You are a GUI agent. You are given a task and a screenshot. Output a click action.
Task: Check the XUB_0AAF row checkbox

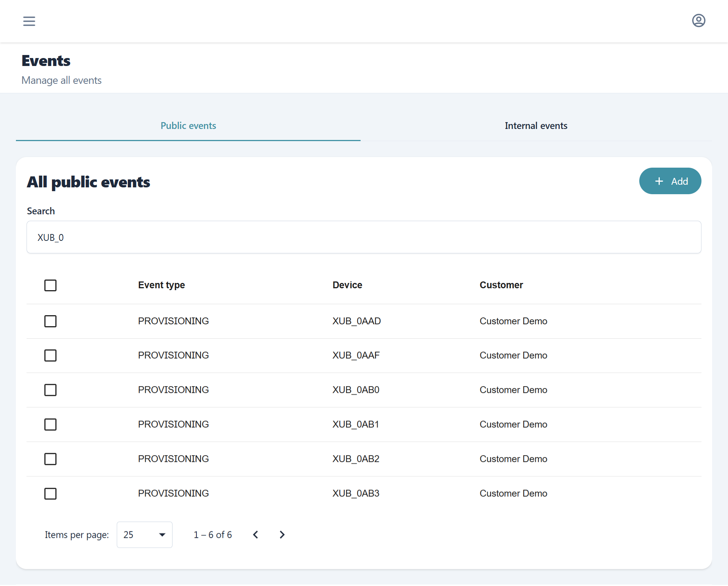pos(50,355)
